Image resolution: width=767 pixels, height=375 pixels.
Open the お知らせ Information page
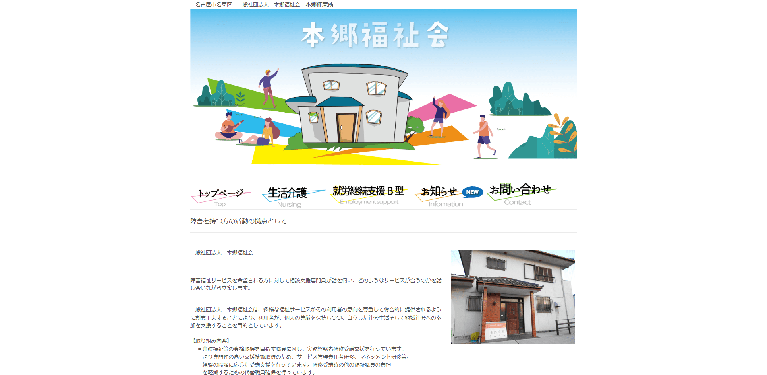pos(443,196)
